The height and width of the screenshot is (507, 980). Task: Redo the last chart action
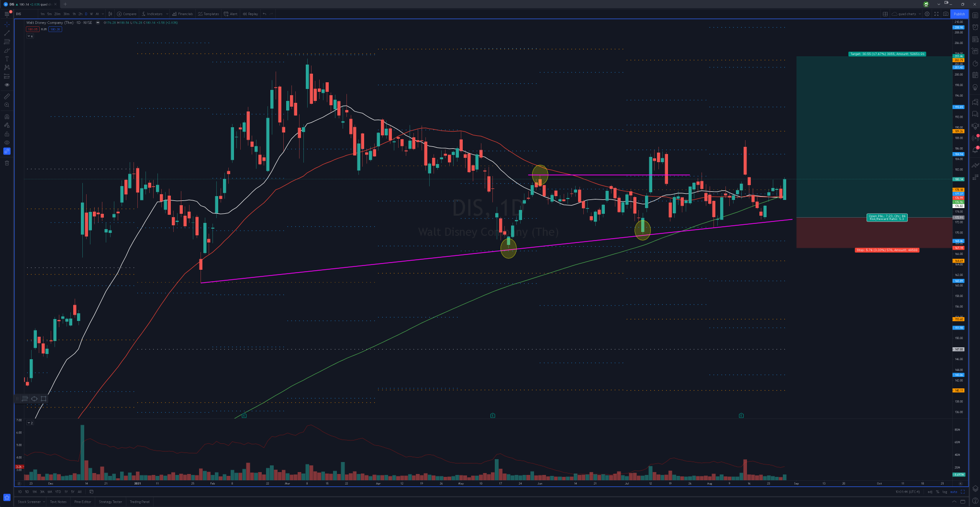pyautogui.click(x=272, y=14)
